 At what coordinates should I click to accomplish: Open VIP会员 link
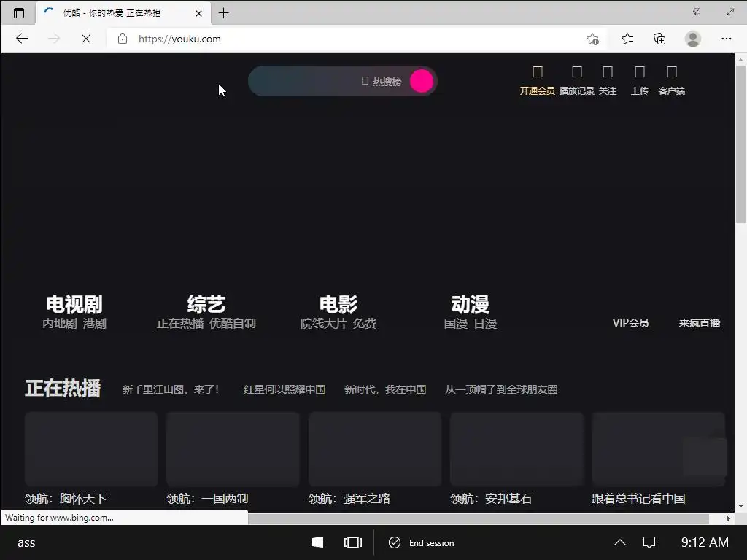pyautogui.click(x=630, y=323)
